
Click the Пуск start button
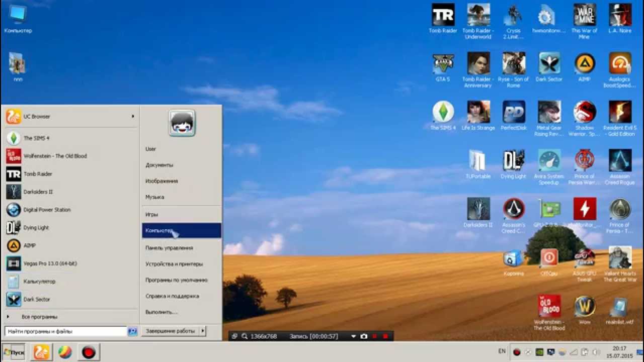[14, 352]
